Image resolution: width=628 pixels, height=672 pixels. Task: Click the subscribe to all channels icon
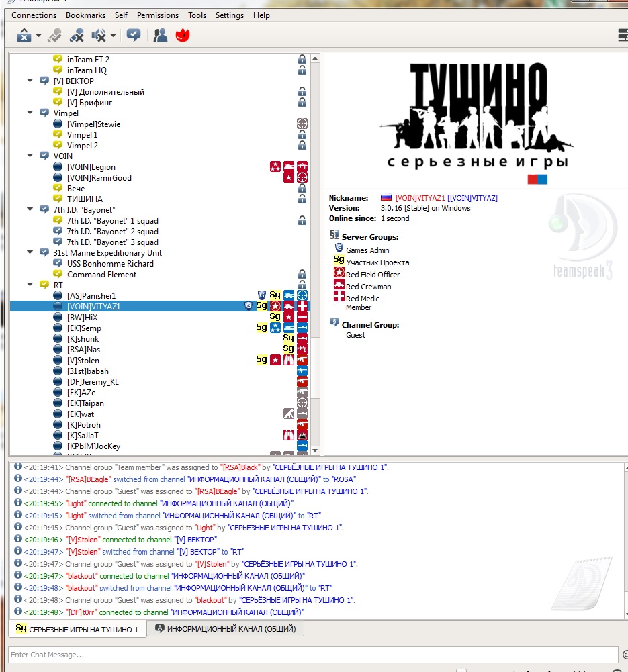pos(133,35)
